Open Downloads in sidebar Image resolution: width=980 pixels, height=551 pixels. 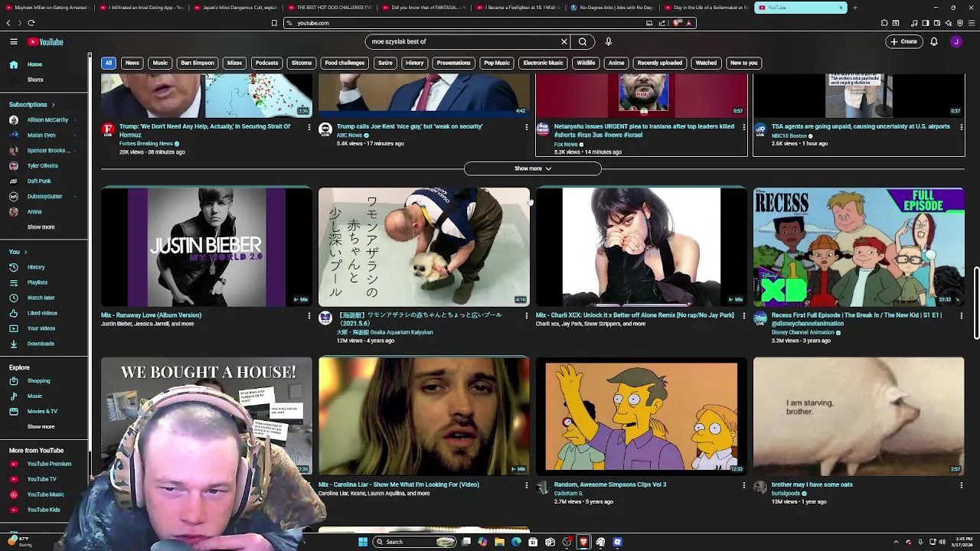(x=44, y=344)
